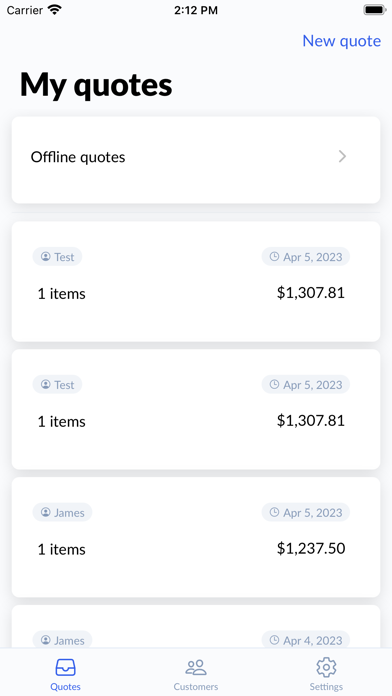Tap the second Apr 5, 2023 date badge
The image size is (392, 696).
click(306, 384)
